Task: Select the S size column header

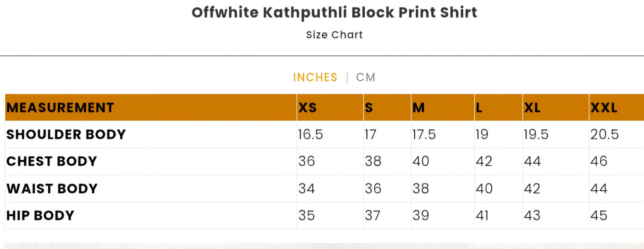Action: tap(369, 108)
